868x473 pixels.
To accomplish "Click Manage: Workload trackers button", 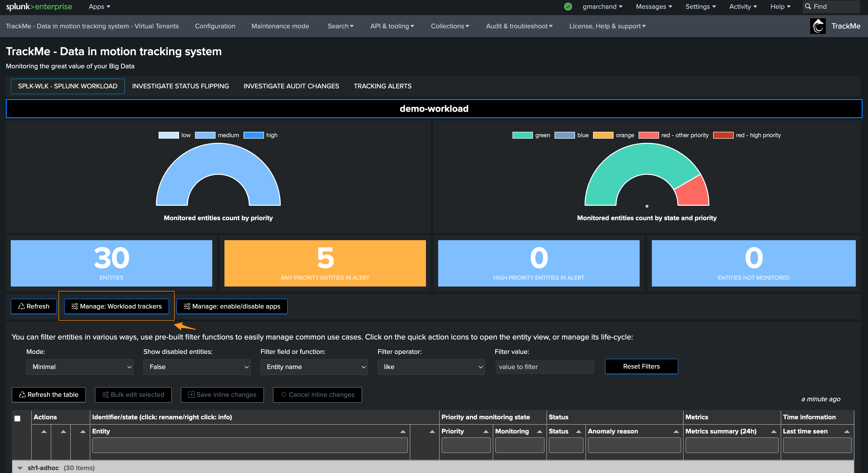I will pos(117,306).
